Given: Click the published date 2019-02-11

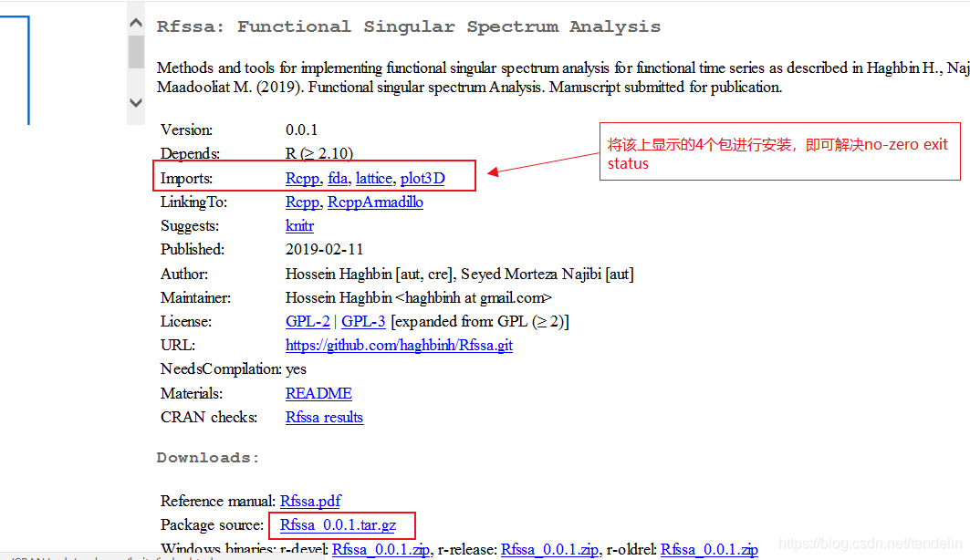Looking at the screenshot, I should tap(324, 249).
